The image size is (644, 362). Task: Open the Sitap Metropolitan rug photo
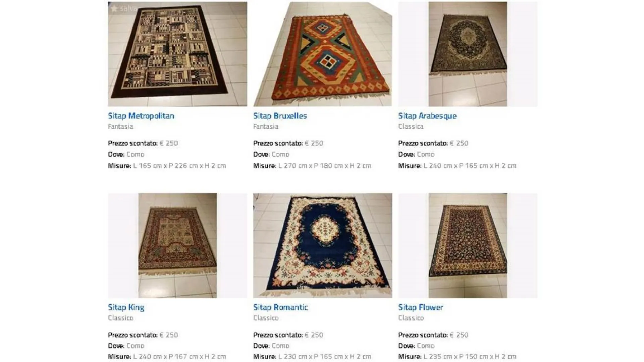click(x=177, y=54)
